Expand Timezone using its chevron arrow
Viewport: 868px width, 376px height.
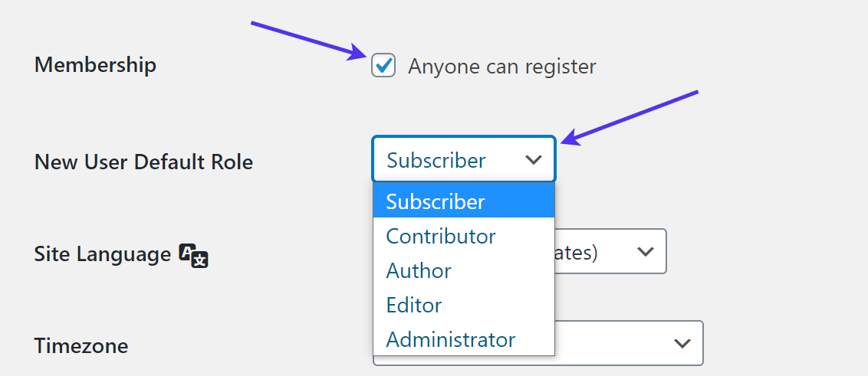tap(682, 344)
